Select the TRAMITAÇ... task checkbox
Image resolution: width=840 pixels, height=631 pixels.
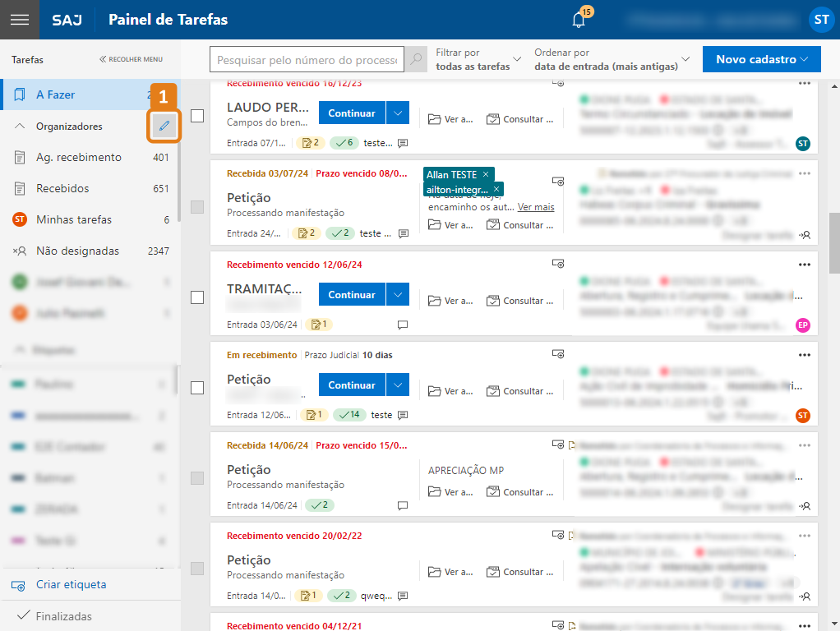(x=197, y=297)
